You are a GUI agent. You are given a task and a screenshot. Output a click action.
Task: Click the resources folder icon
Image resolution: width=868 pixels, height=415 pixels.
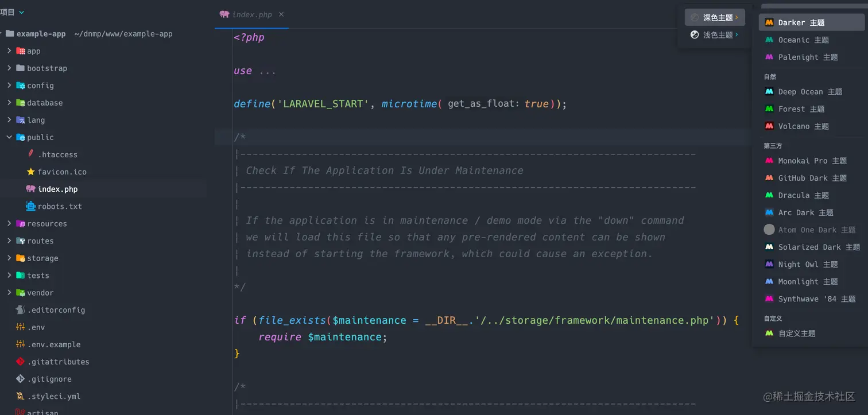(x=21, y=223)
